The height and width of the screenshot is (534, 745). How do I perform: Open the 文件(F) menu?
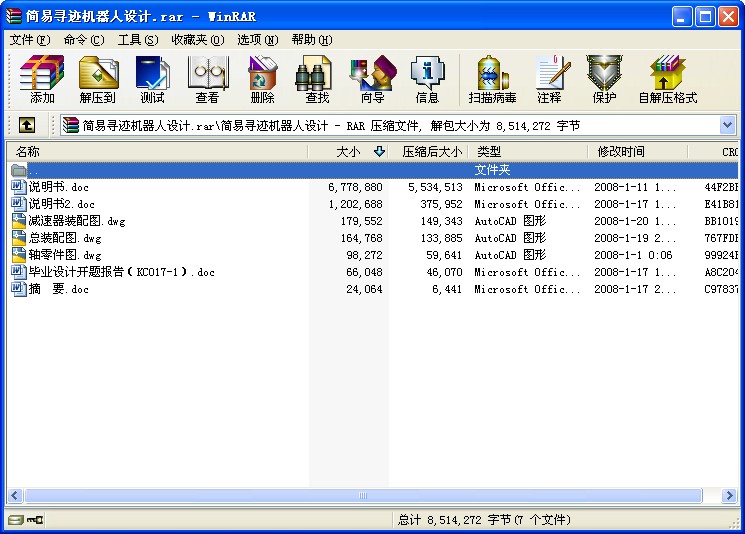click(x=29, y=40)
